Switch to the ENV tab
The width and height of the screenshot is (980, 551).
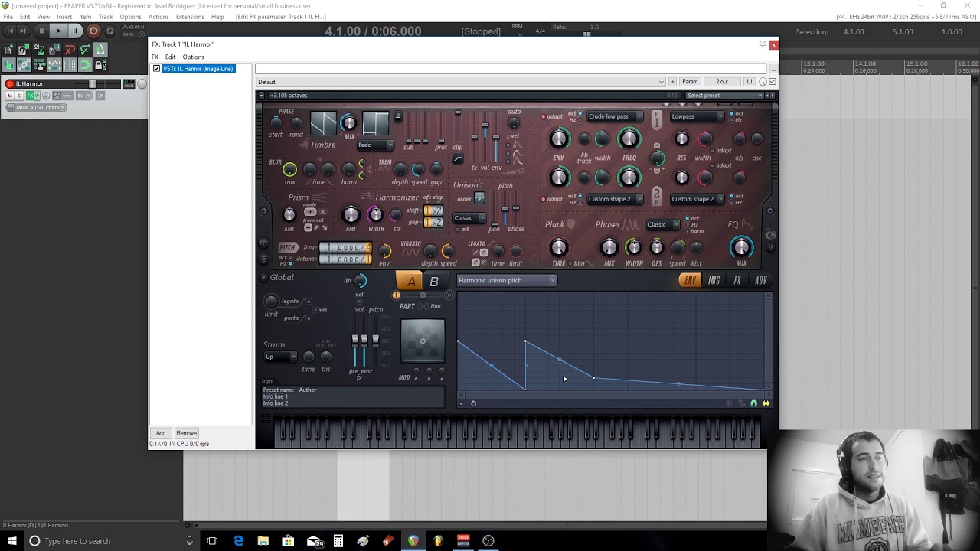coord(690,281)
